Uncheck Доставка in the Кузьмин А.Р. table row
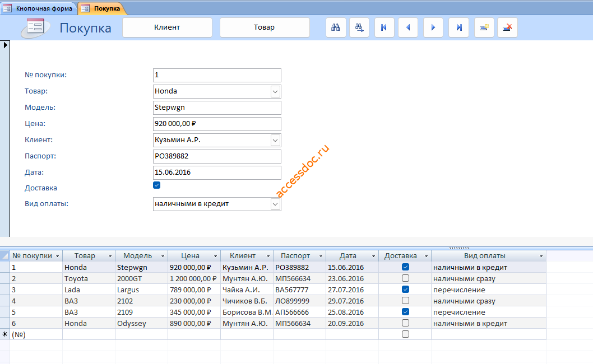Screen dimensions: 593x364 pos(405,267)
